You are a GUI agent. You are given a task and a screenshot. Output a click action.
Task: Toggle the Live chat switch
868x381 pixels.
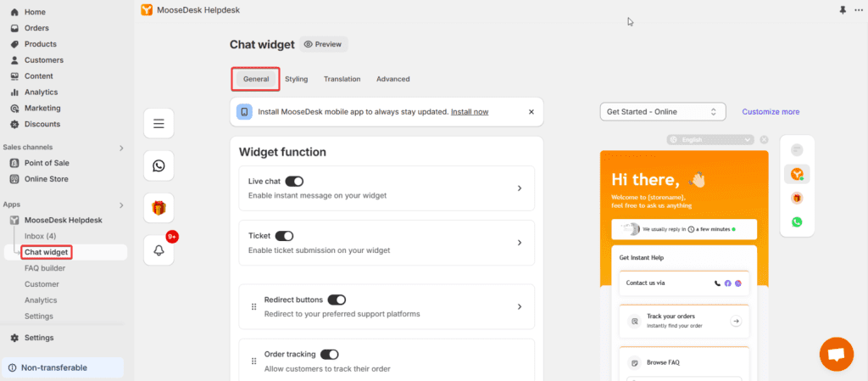click(294, 181)
